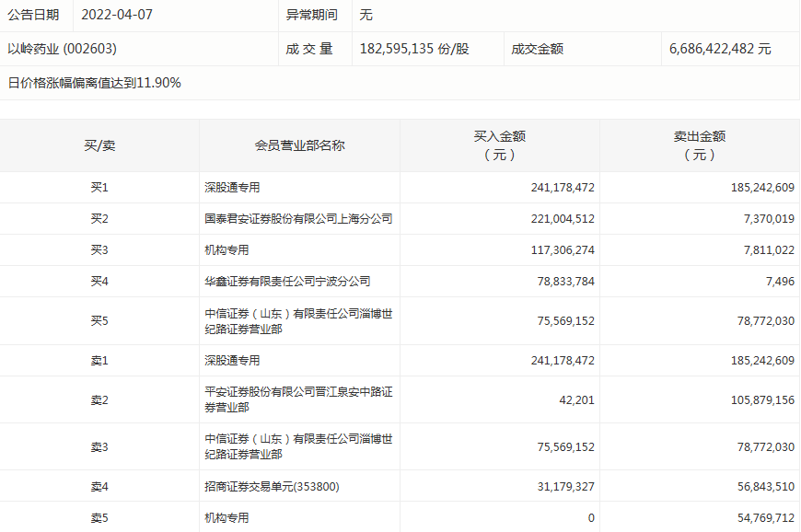Select the 卖1 row label
801x532 pixels.
coord(99,361)
